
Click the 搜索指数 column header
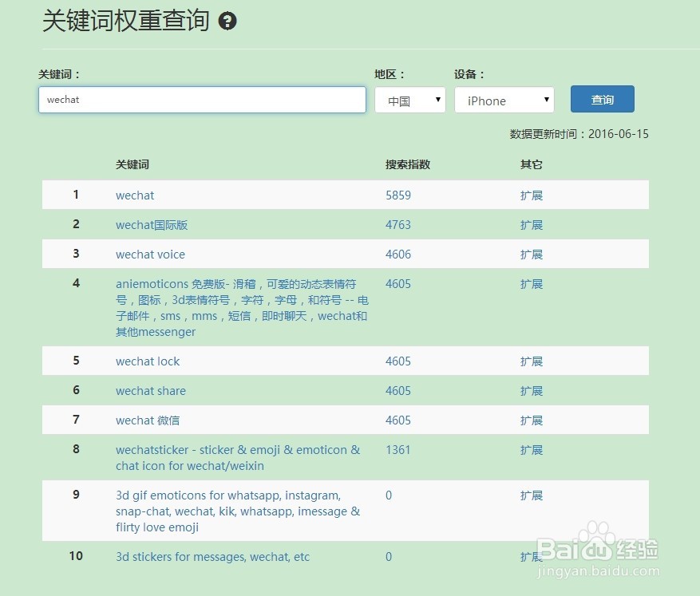pyautogui.click(x=408, y=164)
